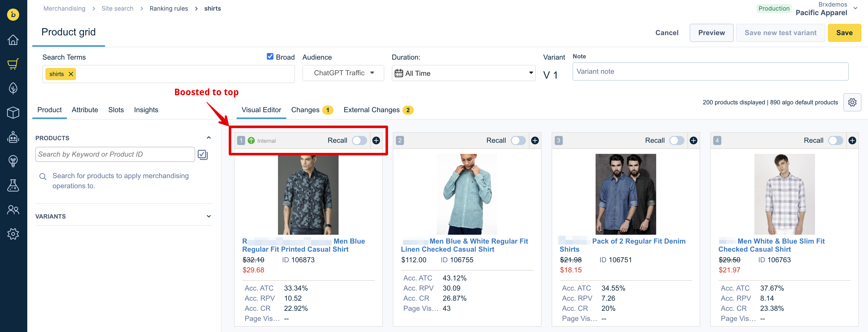Click the users sidebar icon
868x332 pixels.
[13, 210]
